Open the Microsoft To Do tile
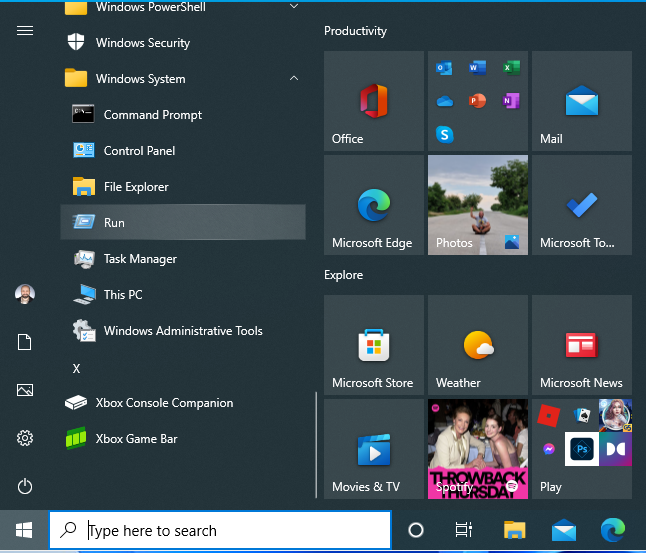Image resolution: width=646 pixels, height=553 pixels. (582, 205)
